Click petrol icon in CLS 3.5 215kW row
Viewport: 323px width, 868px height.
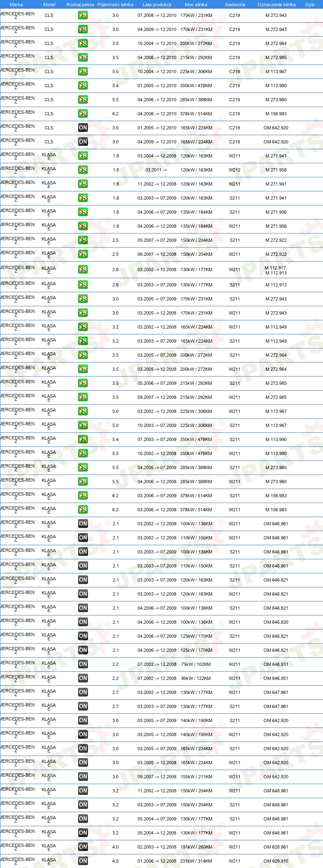pos(83,57)
